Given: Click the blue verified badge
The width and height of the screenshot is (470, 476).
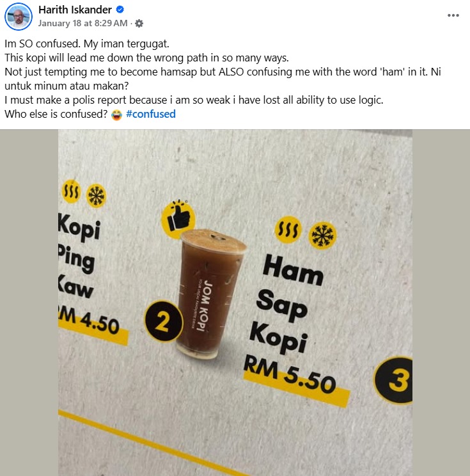Looking at the screenshot, I should point(120,10).
